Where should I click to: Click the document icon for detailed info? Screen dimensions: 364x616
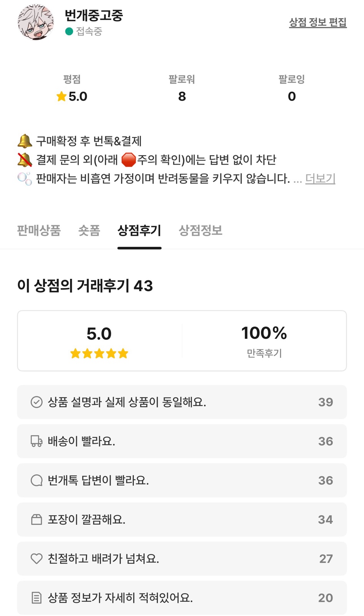(37, 598)
